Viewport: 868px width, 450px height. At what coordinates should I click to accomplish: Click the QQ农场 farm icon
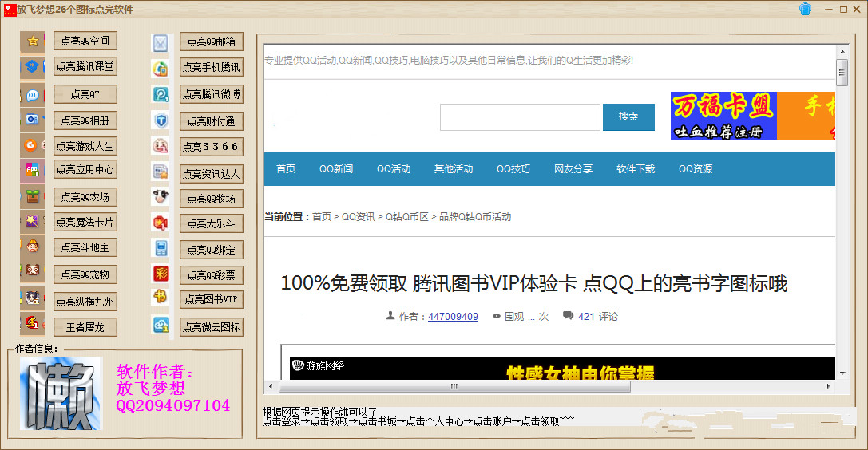[x=32, y=196]
